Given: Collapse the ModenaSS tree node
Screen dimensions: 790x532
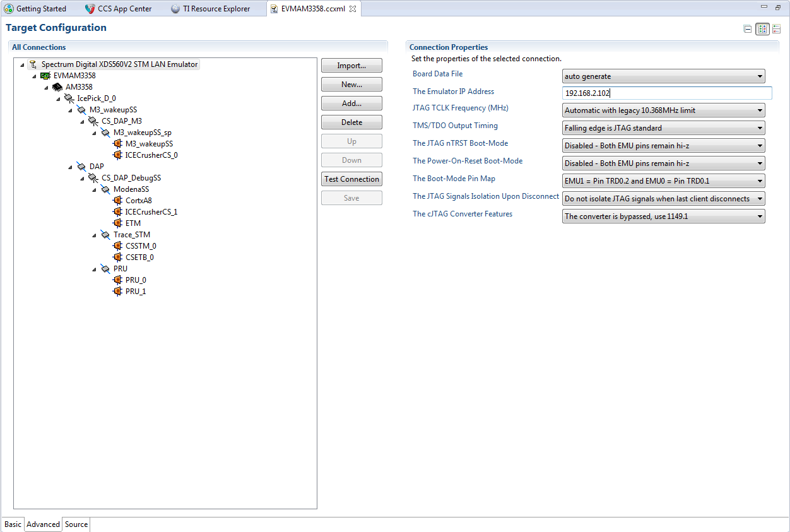Looking at the screenshot, I should (95, 189).
